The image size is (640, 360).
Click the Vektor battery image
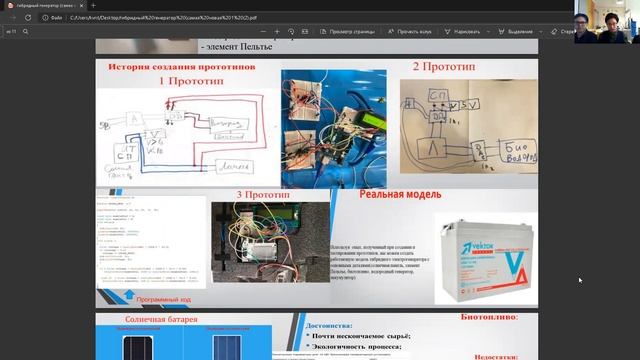(486, 259)
